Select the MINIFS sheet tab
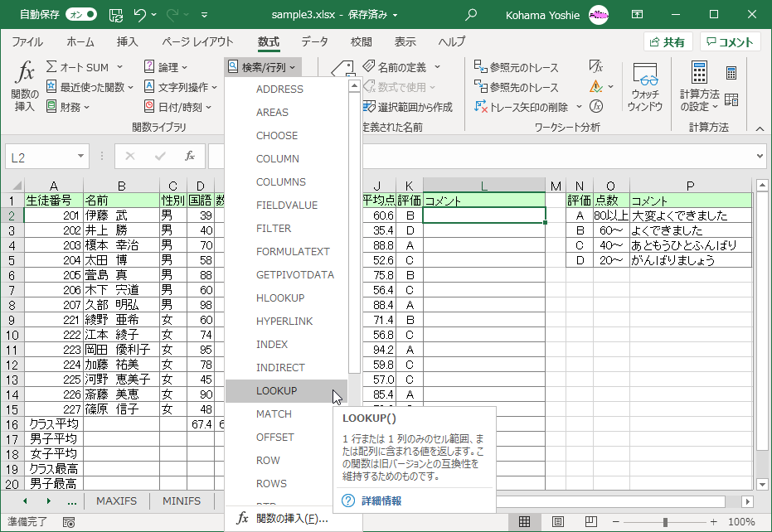Image resolution: width=772 pixels, height=532 pixels. [181, 501]
